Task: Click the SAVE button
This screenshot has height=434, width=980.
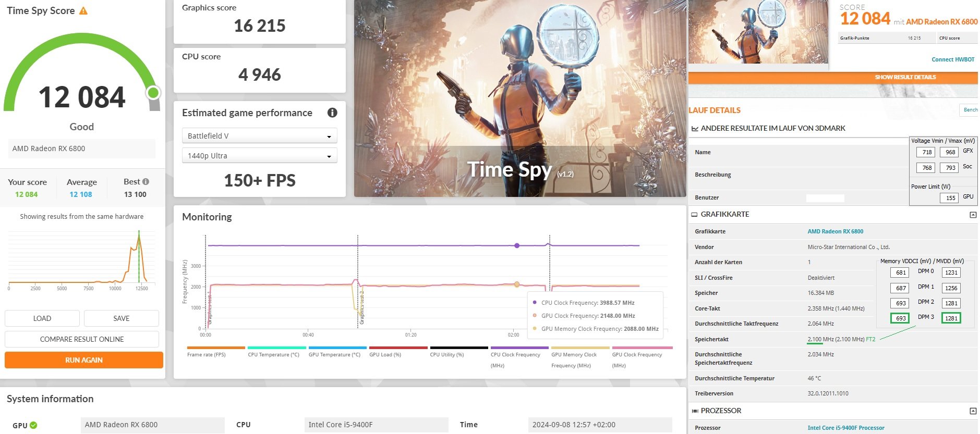Action: click(122, 318)
